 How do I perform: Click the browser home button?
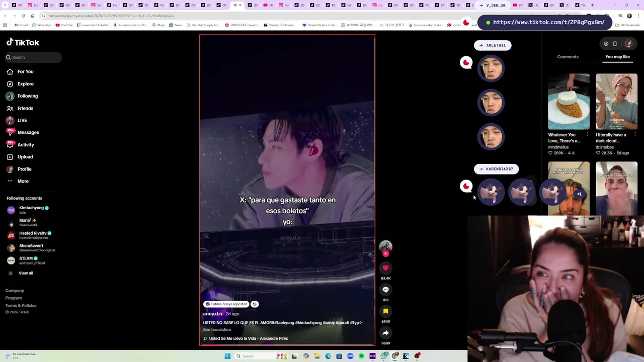tap(32, 16)
